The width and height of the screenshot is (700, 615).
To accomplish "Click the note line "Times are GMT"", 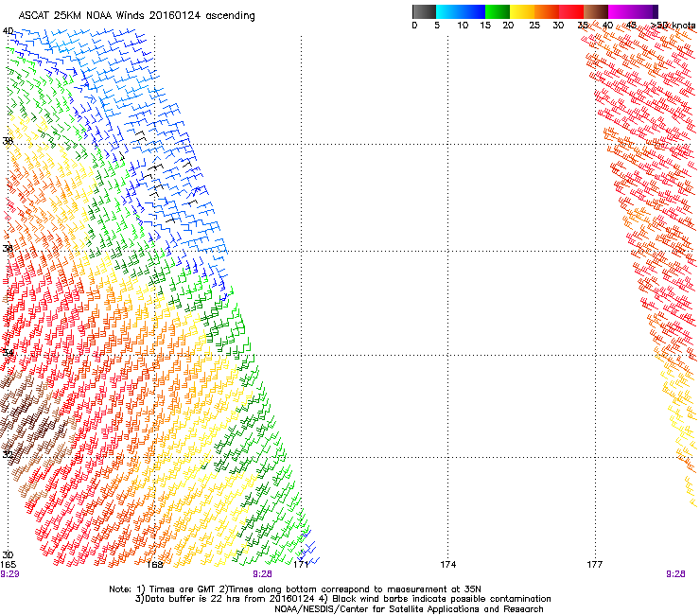I will click(295, 589).
